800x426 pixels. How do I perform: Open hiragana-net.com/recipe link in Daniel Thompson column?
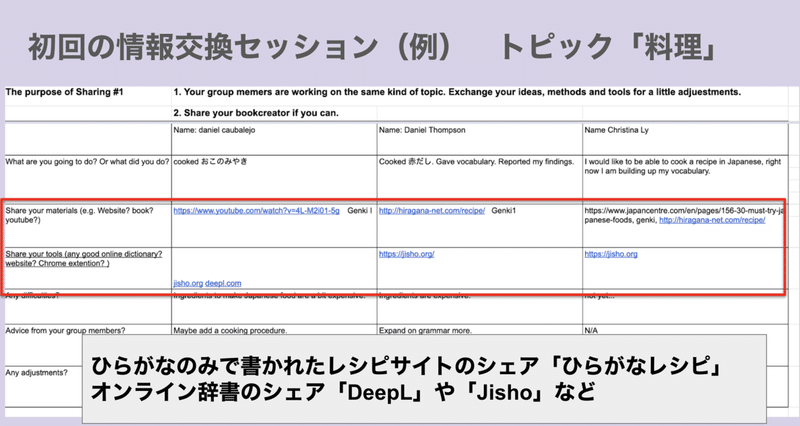(432, 211)
